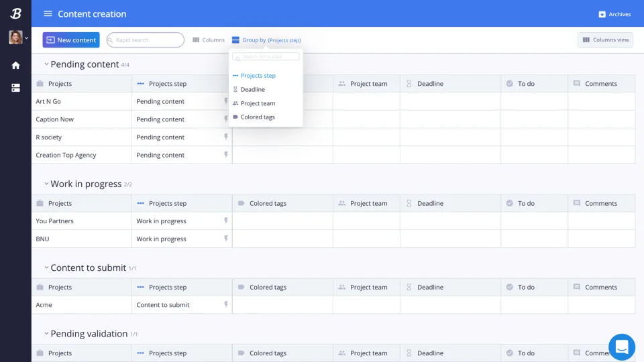Open the Creation Top Agency project cell
This screenshot has width=644, height=362.
click(82, 155)
